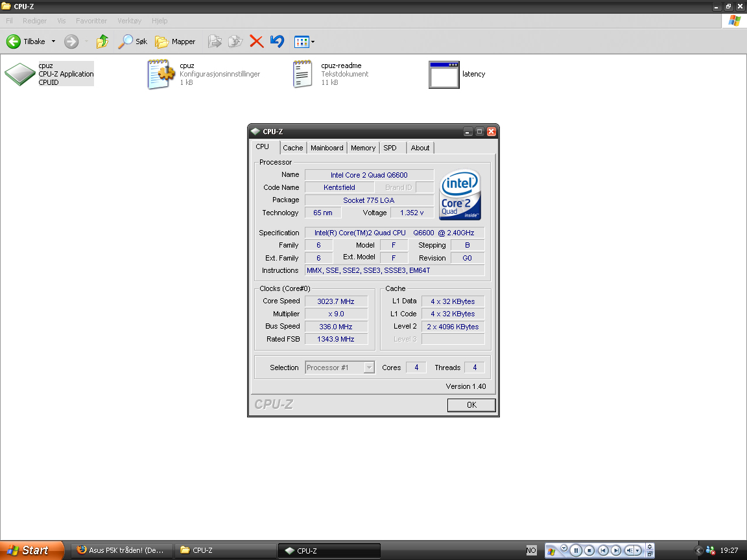Screen dimensions: 747x560
Task: Click the Multiplier value x 9.0
Action: (336, 314)
